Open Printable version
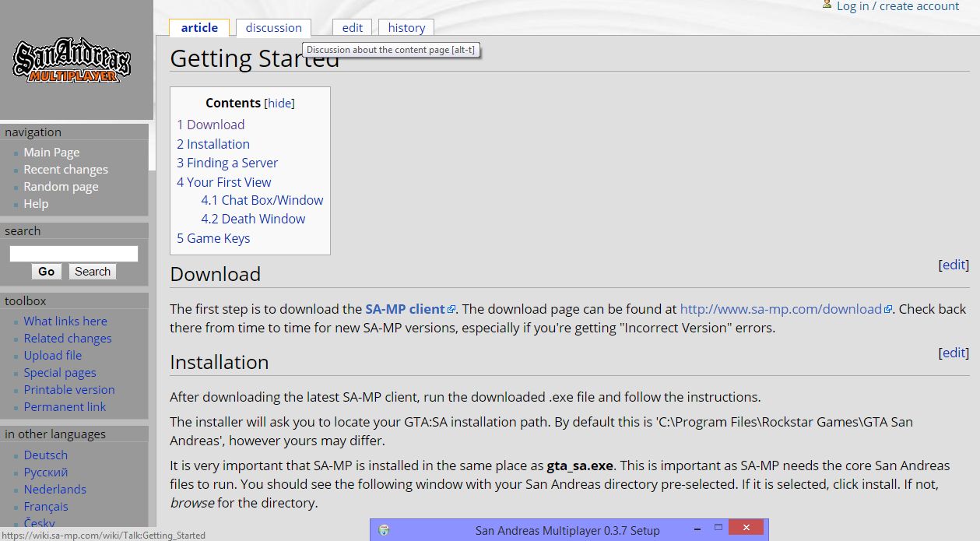This screenshot has height=541, width=980. (x=69, y=390)
